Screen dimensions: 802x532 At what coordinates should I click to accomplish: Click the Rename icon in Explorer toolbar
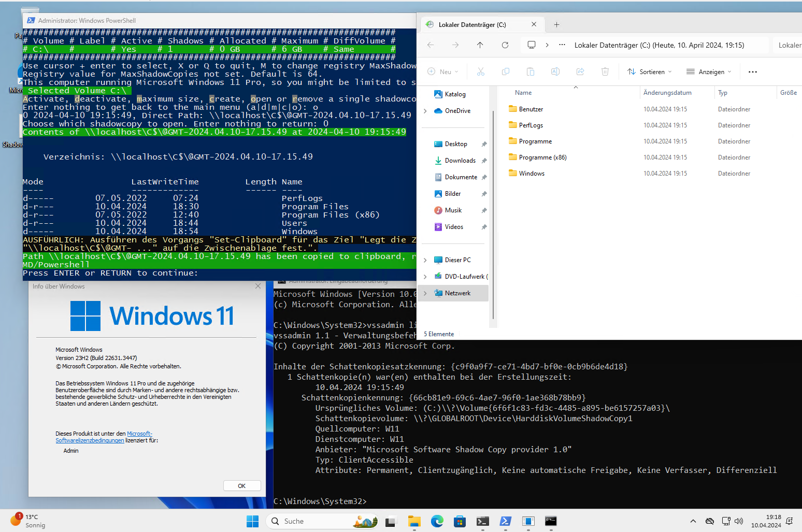[555, 71]
